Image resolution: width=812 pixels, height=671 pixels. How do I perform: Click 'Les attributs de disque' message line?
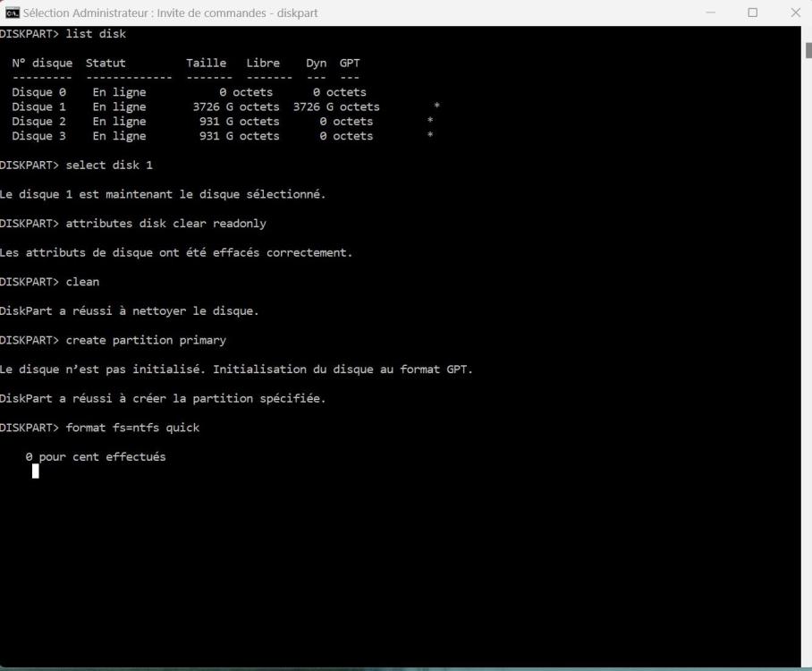(x=176, y=253)
